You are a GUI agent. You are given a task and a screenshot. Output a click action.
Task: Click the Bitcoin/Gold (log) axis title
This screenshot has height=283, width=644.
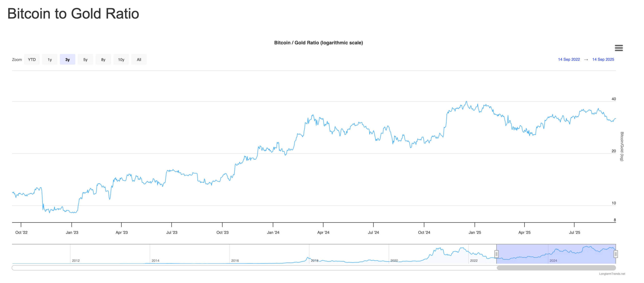(x=622, y=146)
